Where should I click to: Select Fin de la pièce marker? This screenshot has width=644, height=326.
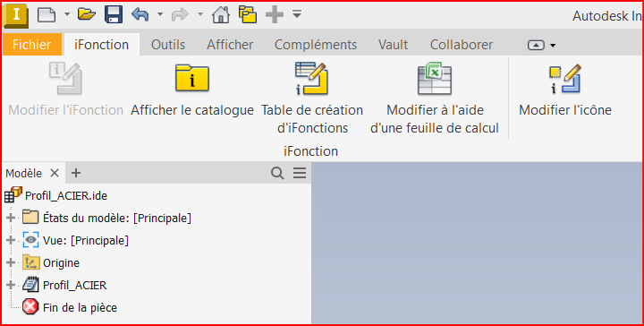(70, 307)
